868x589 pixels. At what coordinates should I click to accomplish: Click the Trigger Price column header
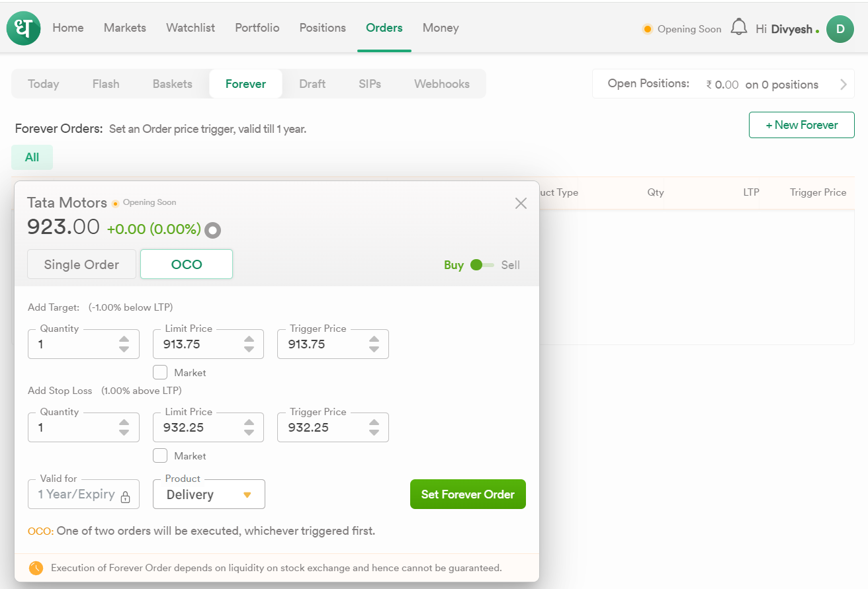818,192
